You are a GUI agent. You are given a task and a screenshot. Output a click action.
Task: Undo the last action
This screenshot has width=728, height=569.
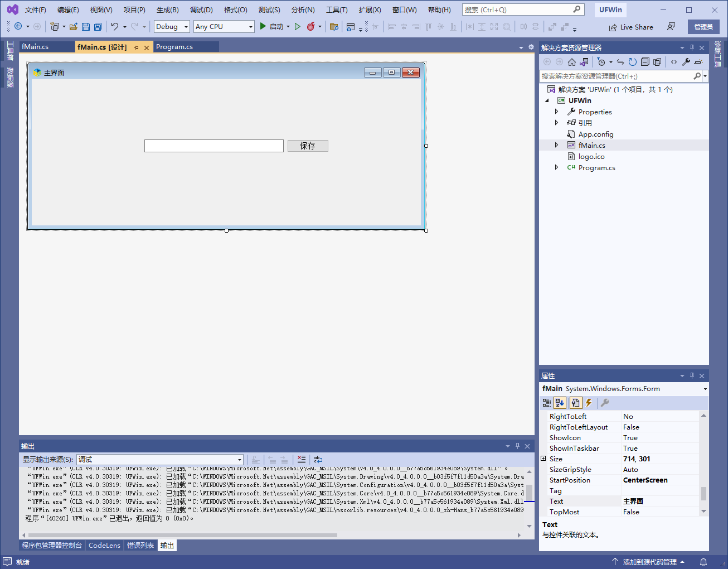[x=115, y=26]
